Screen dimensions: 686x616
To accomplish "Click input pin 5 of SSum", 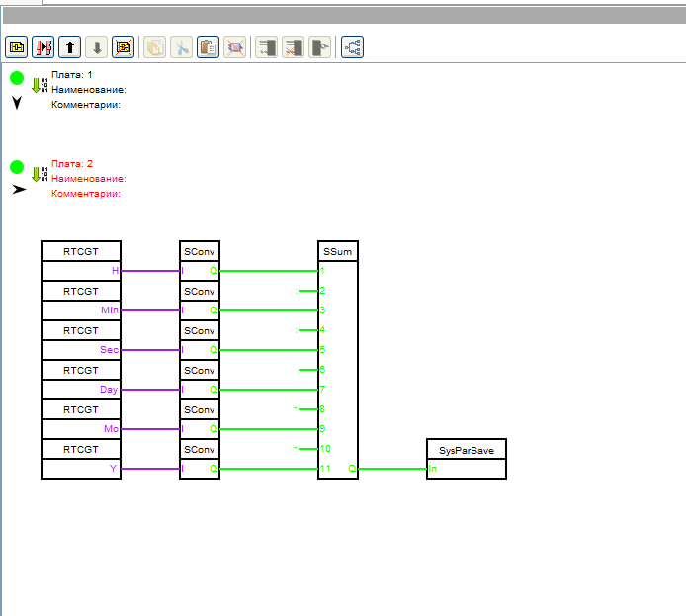I will point(322,350).
